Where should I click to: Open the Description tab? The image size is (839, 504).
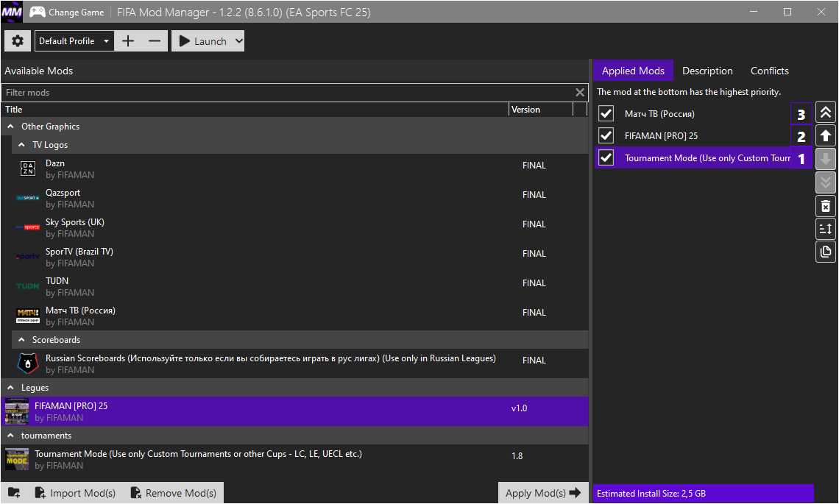(707, 71)
